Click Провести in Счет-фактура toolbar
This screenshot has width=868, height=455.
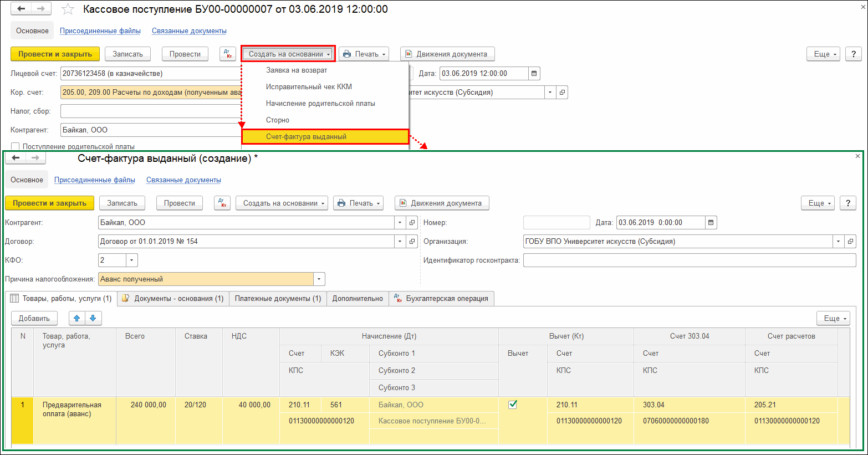pos(180,203)
